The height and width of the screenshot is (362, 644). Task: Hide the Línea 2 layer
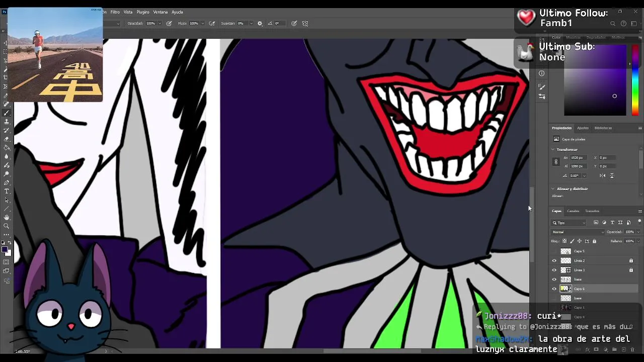554,260
